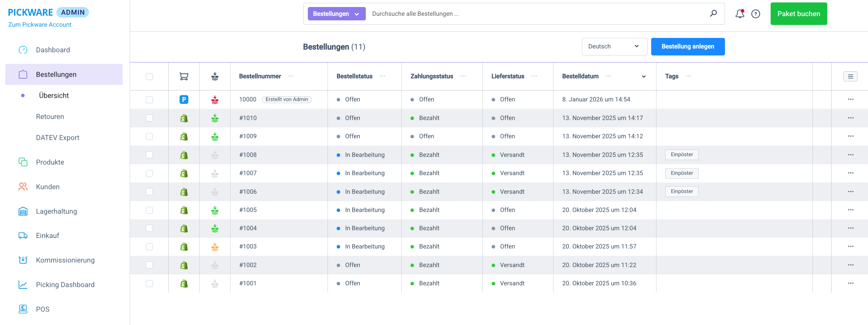
Task: Go to Retouren submenu item
Action: click(x=50, y=117)
